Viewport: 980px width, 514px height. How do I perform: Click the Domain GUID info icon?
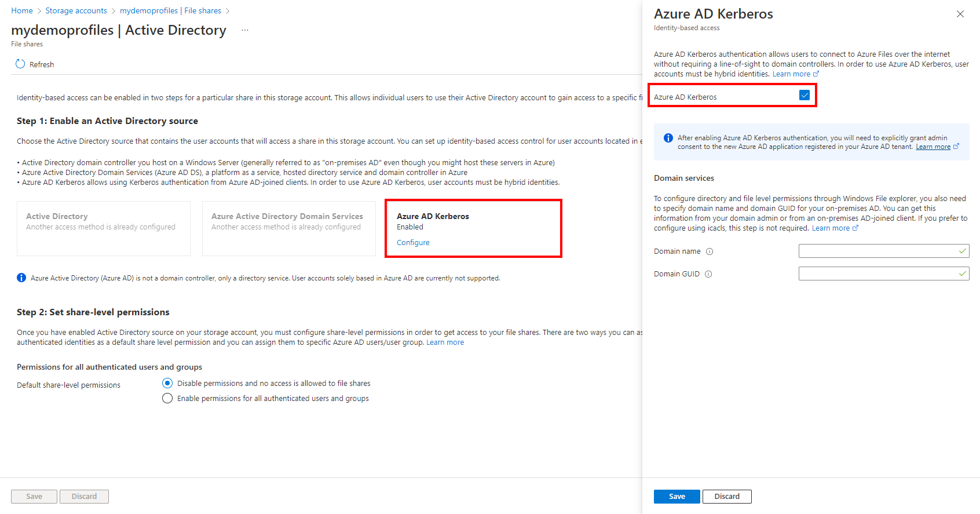[708, 274]
